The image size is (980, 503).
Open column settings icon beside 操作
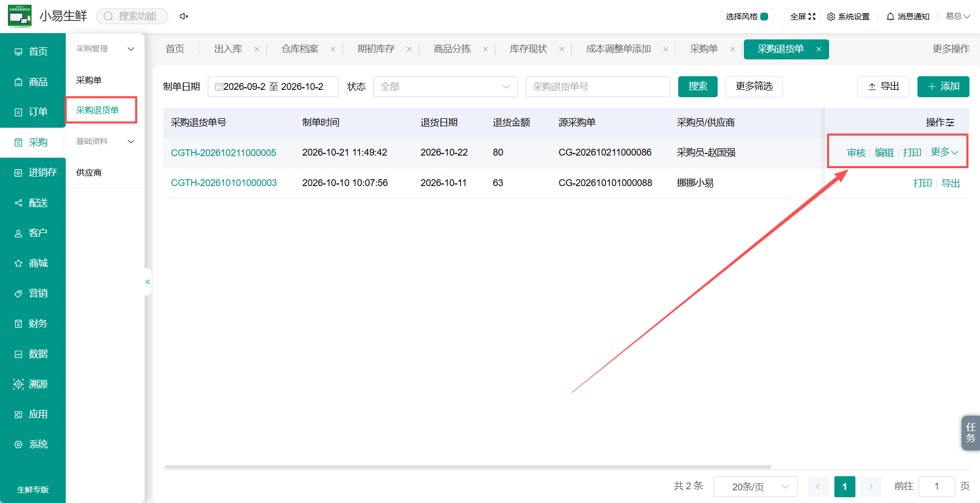pos(950,122)
